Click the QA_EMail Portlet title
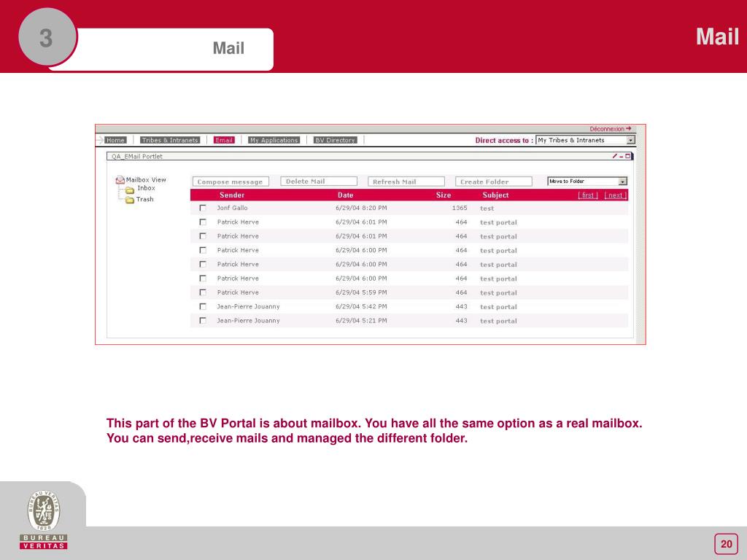Image resolution: width=747 pixels, height=560 pixels. point(136,156)
